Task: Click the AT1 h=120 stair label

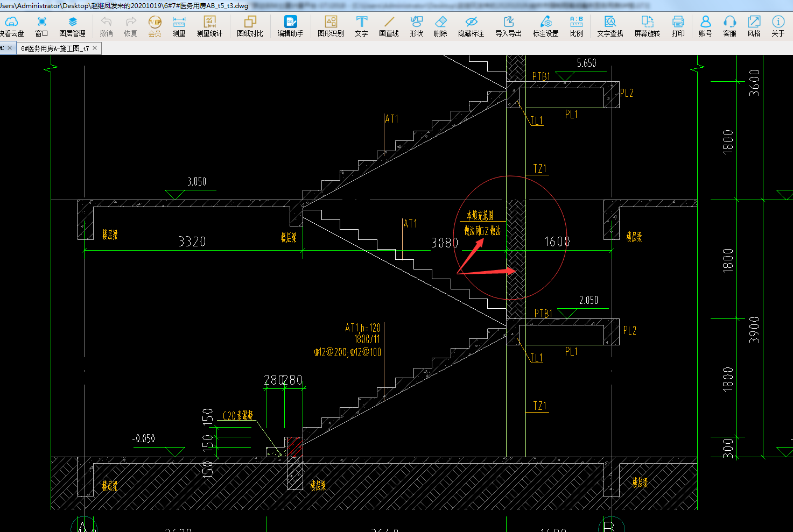Action: [x=363, y=328]
